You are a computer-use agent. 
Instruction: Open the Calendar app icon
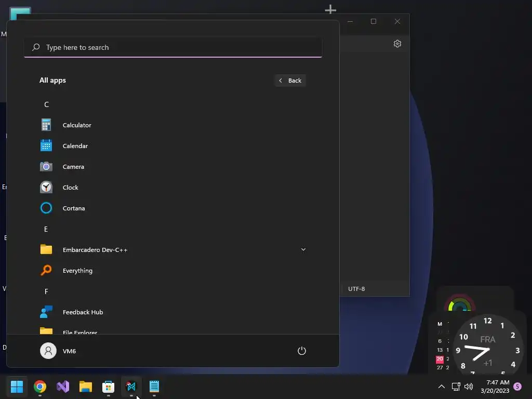(46, 145)
